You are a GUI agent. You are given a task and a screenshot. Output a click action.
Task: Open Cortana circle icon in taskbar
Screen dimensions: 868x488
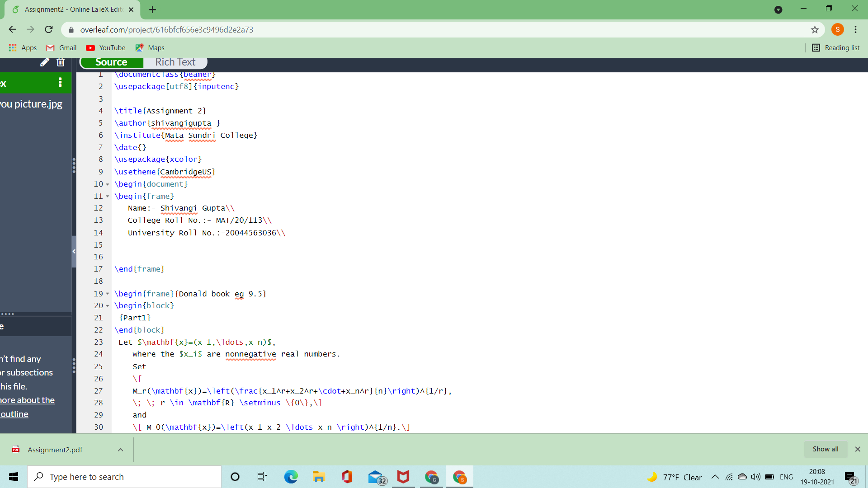click(x=235, y=477)
